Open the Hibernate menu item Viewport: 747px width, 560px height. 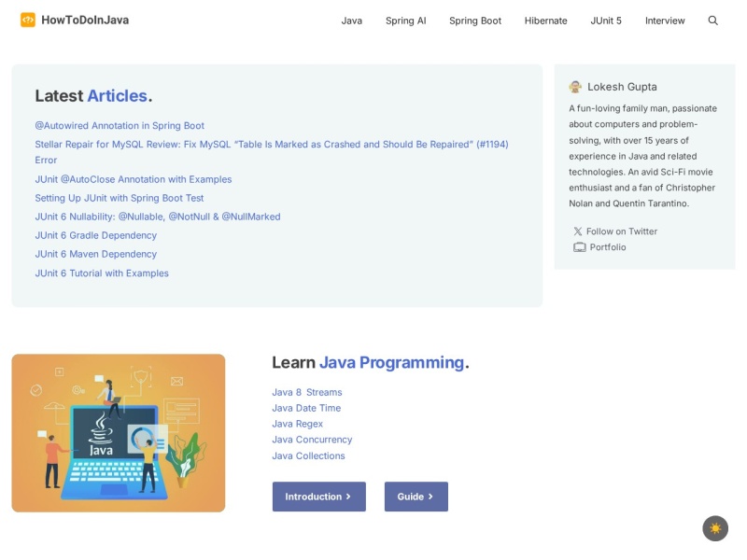(546, 21)
